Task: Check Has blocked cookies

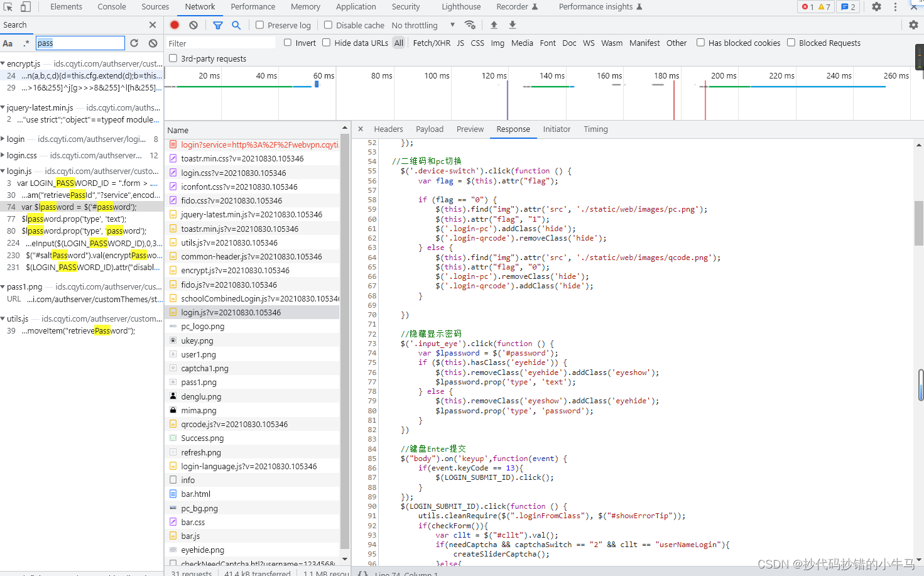Action: [x=700, y=43]
